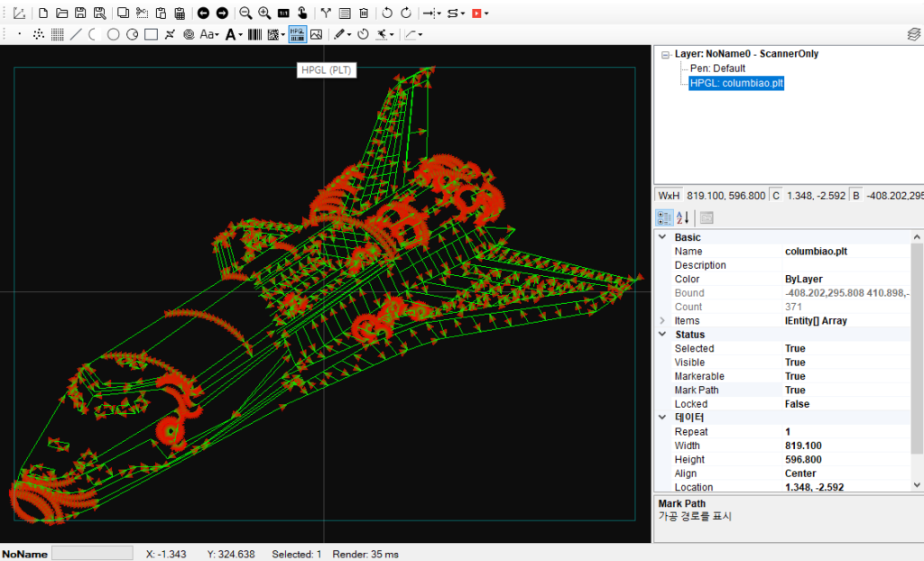Click the Repeat value 1
This screenshot has height=561, width=924.
(x=788, y=431)
